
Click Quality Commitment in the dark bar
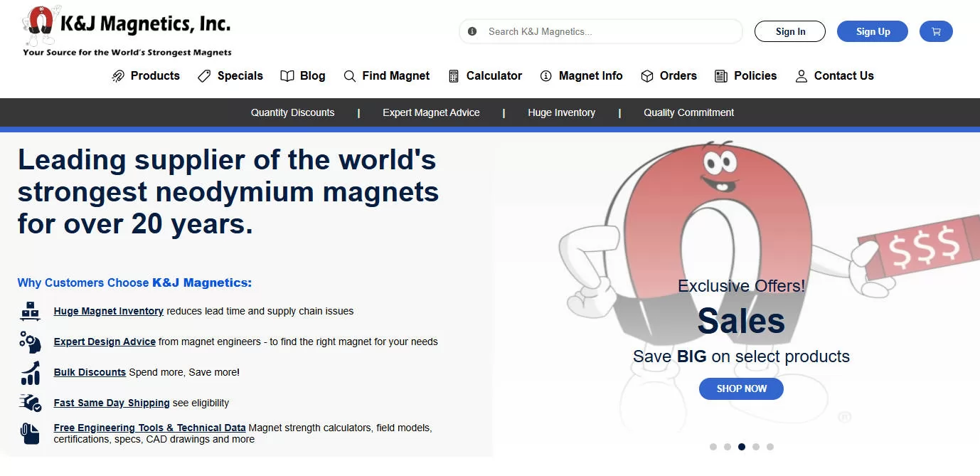coord(688,112)
